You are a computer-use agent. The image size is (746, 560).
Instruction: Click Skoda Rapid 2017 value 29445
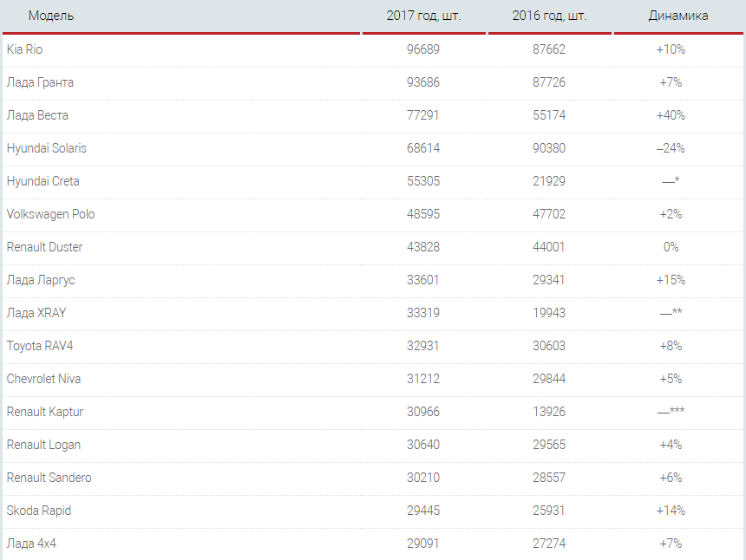click(x=423, y=511)
